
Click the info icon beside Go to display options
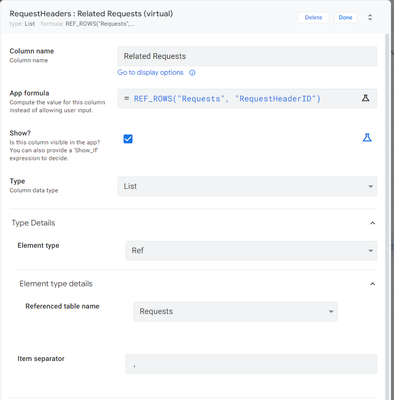(x=192, y=73)
